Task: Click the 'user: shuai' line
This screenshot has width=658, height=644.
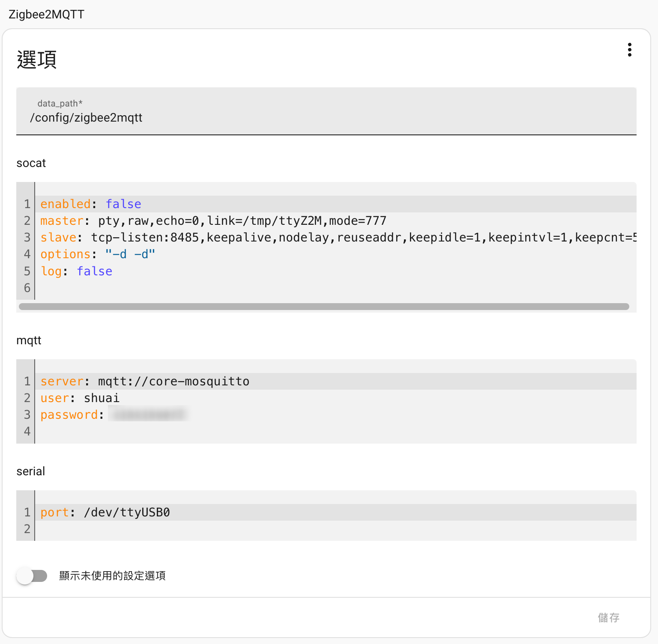Action: click(x=335, y=398)
